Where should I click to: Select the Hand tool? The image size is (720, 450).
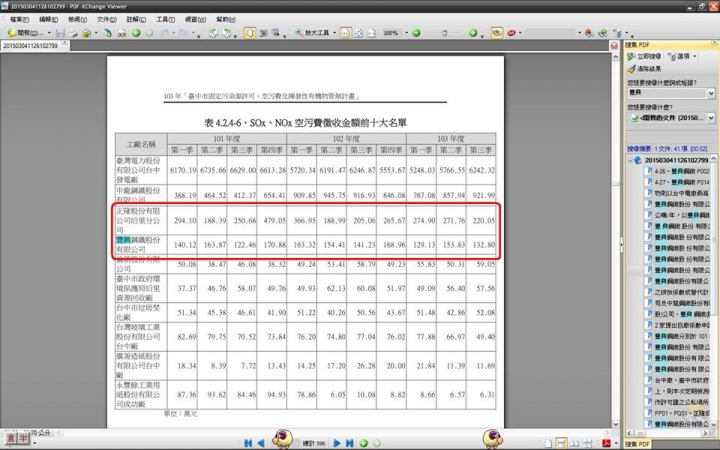[250, 33]
